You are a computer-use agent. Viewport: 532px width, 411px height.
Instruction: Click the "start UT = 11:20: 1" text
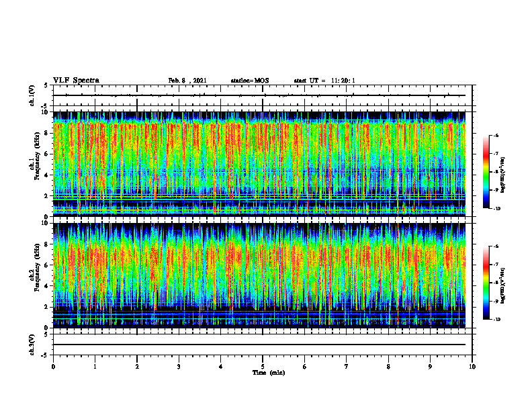coord(324,81)
